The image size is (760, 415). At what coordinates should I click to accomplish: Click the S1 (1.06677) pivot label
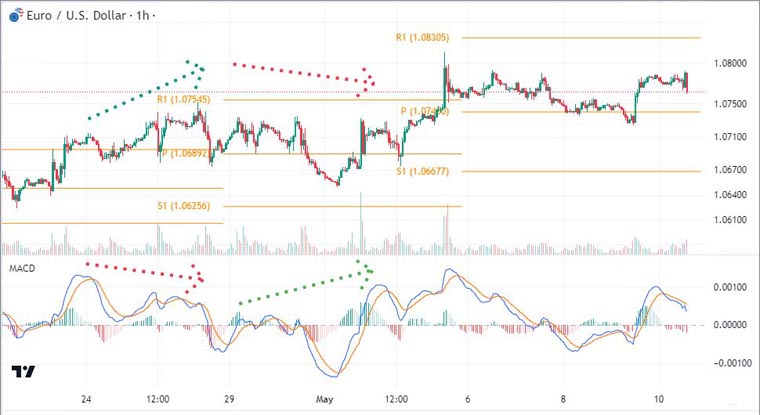tap(422, 172)
